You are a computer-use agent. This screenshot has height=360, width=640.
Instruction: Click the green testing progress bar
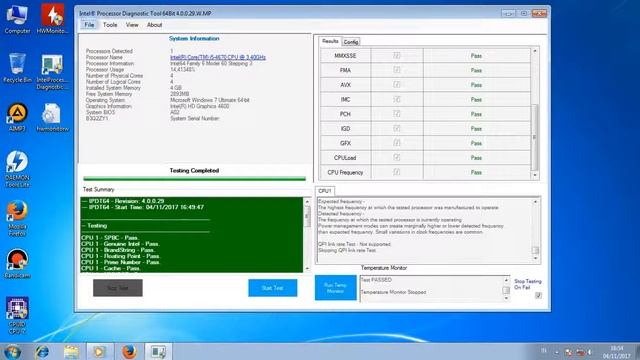coord(194,179)
